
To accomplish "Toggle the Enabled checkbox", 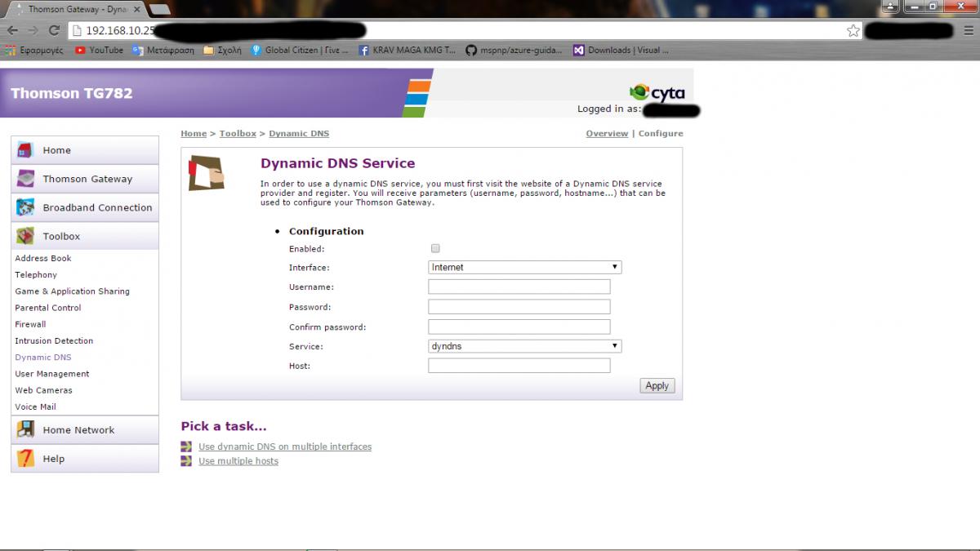I will (x=435, y=248).
